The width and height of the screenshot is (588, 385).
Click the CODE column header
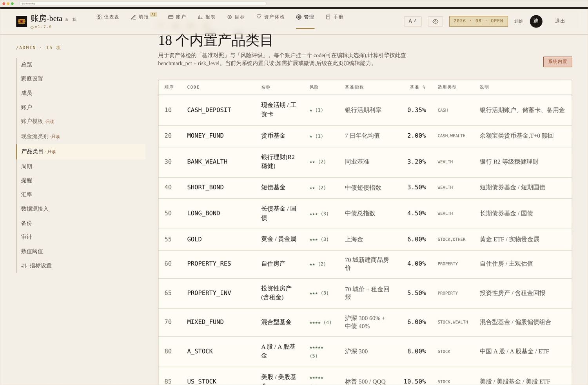[193, 87]
